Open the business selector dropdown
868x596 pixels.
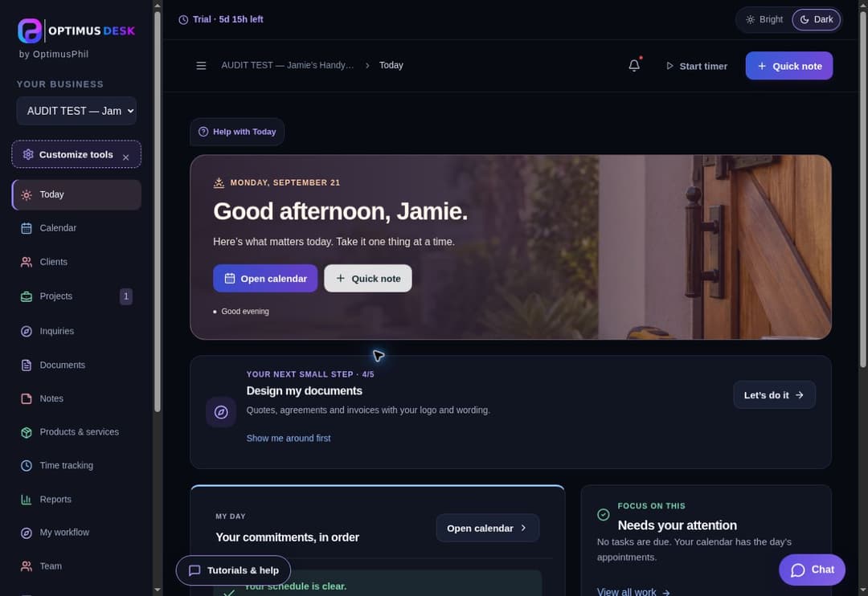click(76, 111)
